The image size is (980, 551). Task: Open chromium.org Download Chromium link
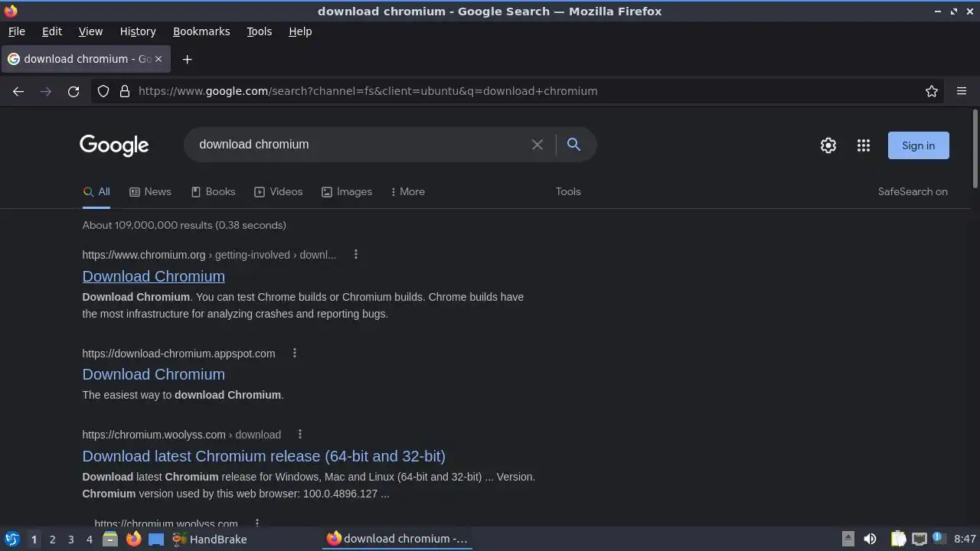(x=154, y=276)
